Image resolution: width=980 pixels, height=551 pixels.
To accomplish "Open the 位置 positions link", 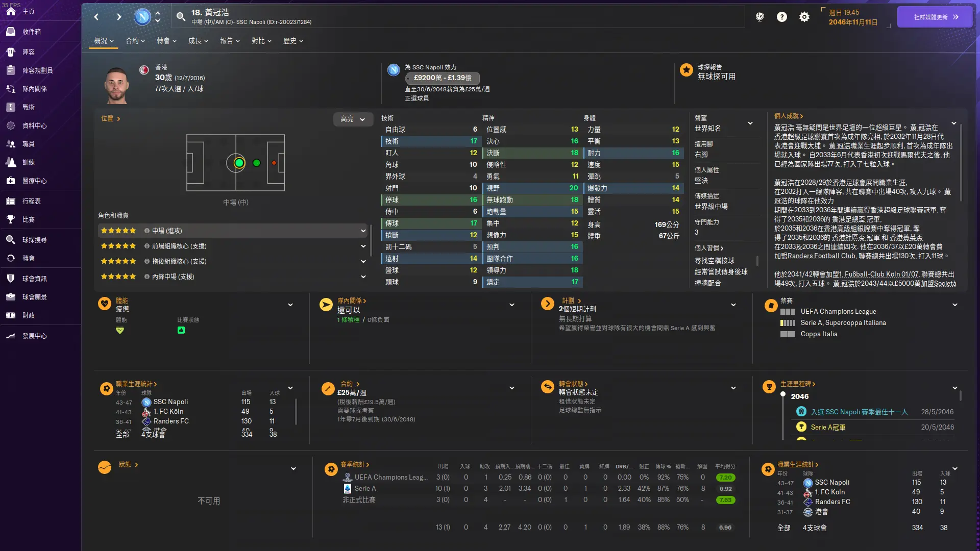I will [x=110, y=118].
